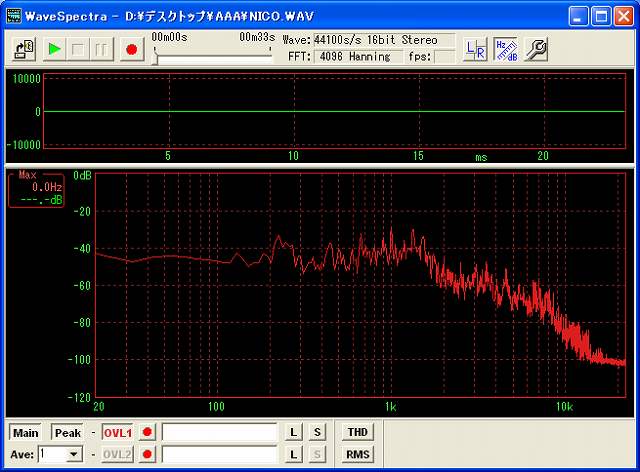Capture overlay 1 with its red dot button
Screen dimensions: 640x472
tap(147, 432)
